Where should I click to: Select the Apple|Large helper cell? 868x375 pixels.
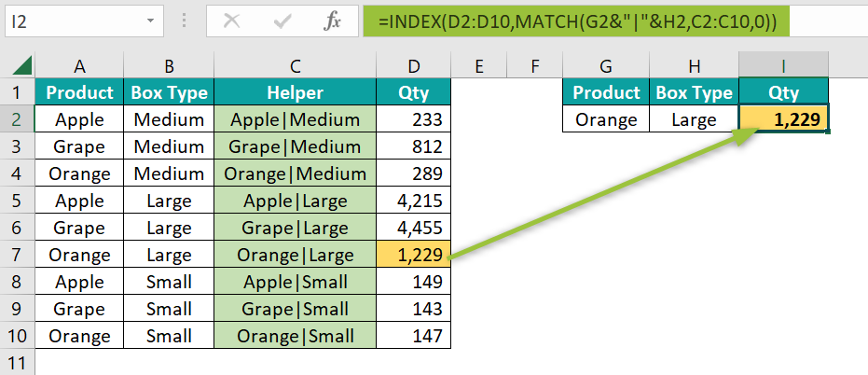[x=295, y=200]
